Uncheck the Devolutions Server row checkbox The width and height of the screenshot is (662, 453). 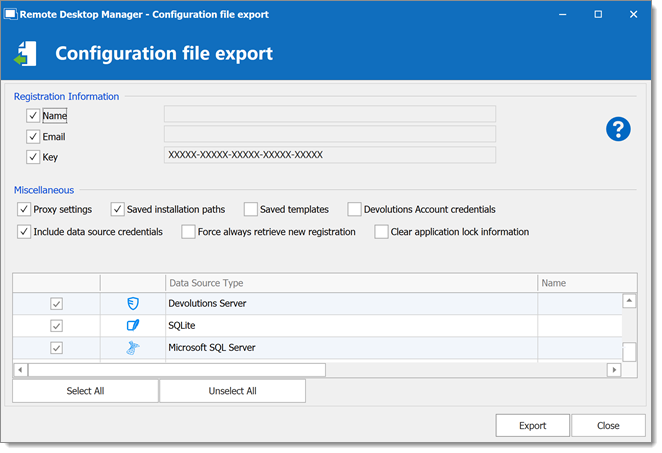(x=57, y=304)
